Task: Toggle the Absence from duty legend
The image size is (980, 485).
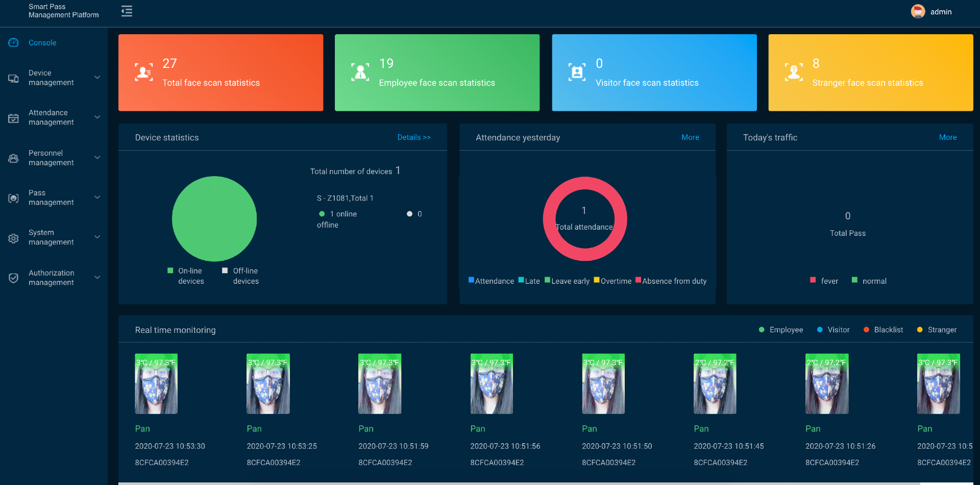Action: 671,281
